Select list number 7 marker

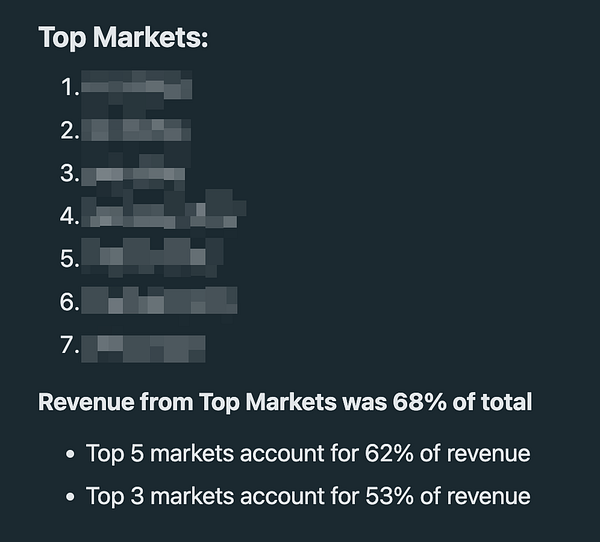[70, 344]
